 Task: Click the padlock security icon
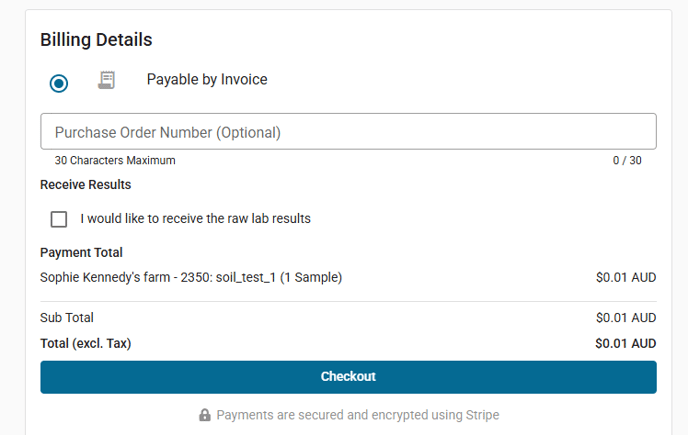[x=205, y=415]
